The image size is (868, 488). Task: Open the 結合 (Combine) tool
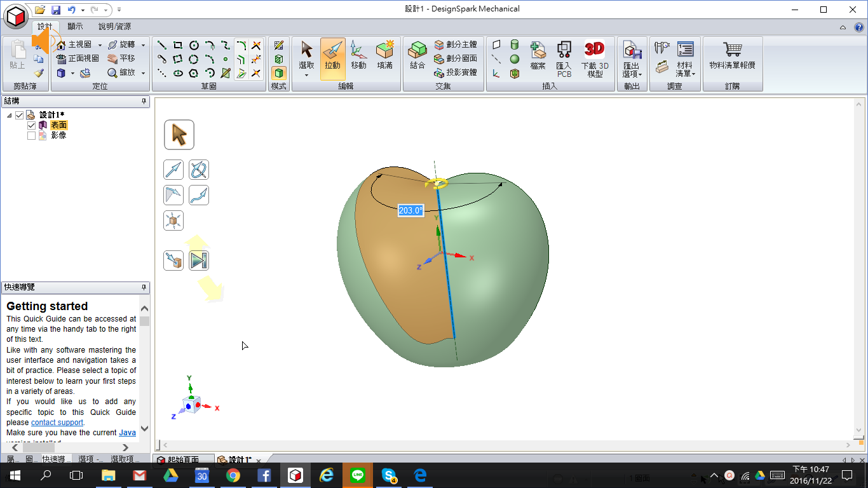click(x=417, y=55)
